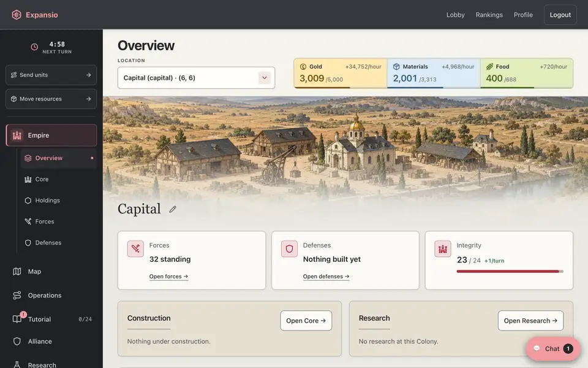
Task: Collapse the Empire sidebar section
Action: (51, 135)
